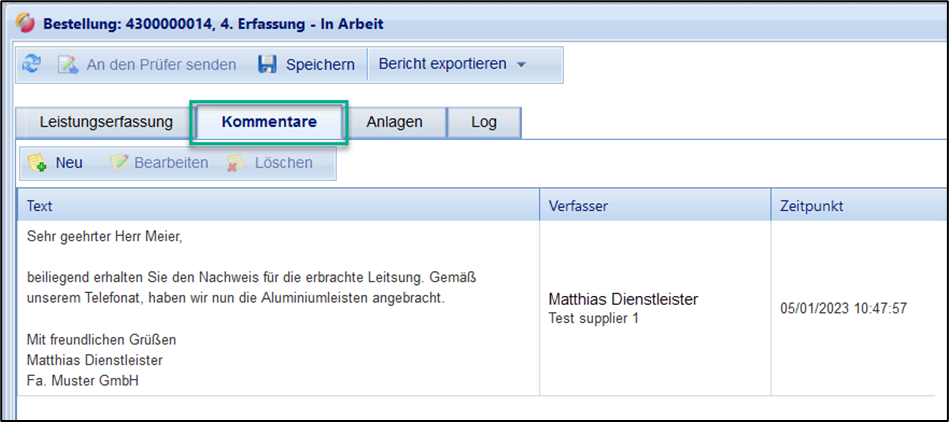Select the Kommentare tab
This screenshot has height=422, width=949.
(269, 122)
